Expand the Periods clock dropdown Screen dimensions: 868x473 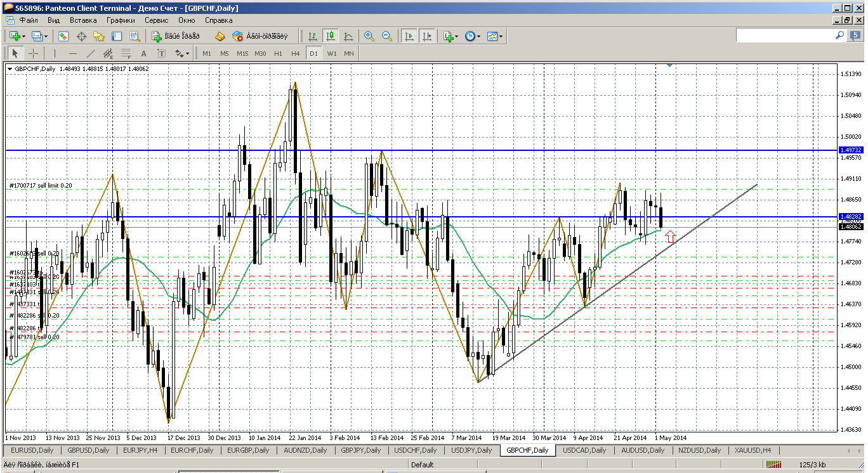tap(479, 37)
